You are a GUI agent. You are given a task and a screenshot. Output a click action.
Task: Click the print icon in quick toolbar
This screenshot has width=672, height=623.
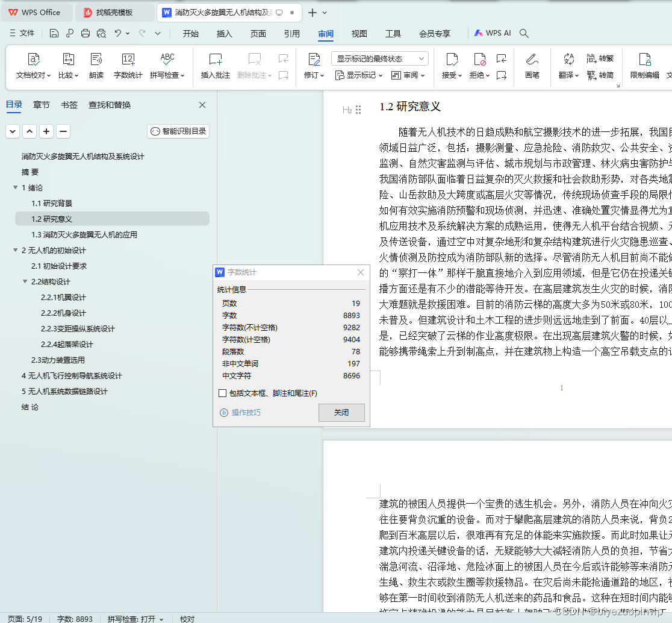[86, 34]
